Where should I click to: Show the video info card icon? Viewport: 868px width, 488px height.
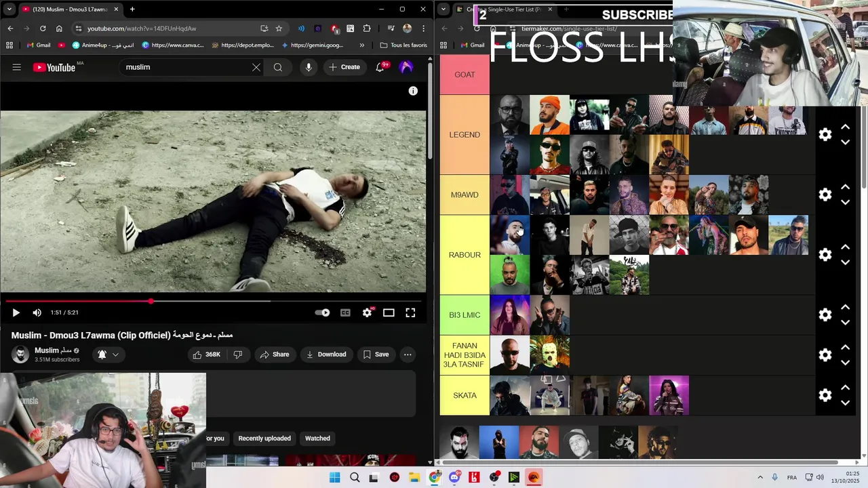pyautogui.click(x=413, y=91)
